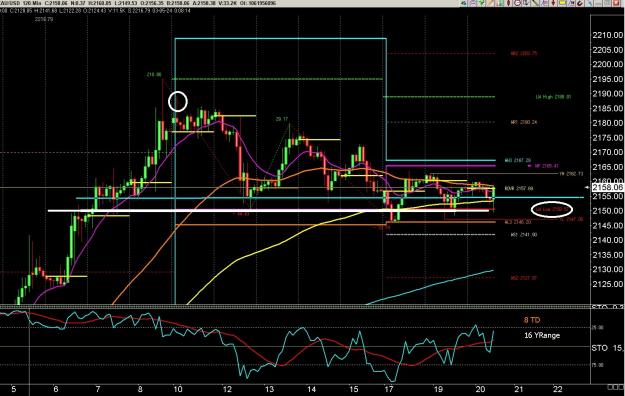Image resolution: width=625 pixels, height=396 pixels.
Task: Click the 2210.00 price axis label
Action: (608, 35)
